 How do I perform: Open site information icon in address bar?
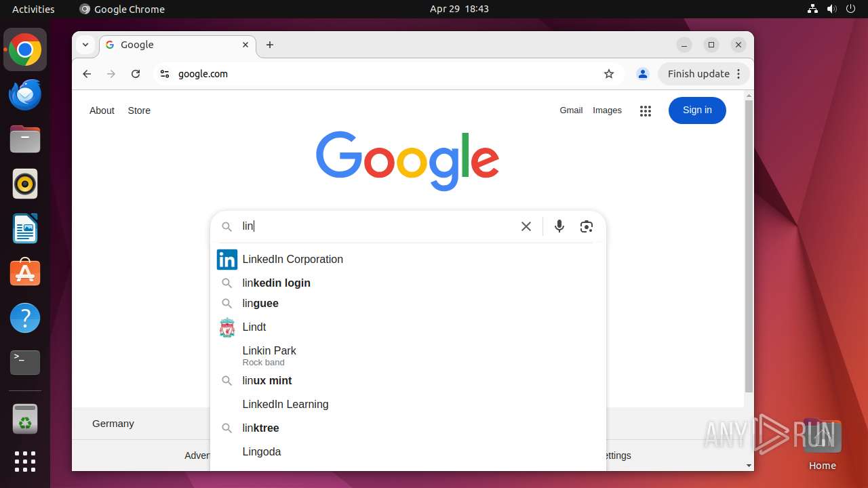tap(164, 74)
